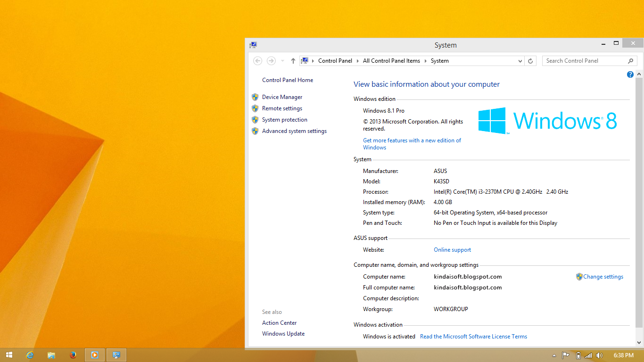The width and height of the screenshot is (644, 362).
Task: Click shield icon beside Change settings
Action: point(579,277)
